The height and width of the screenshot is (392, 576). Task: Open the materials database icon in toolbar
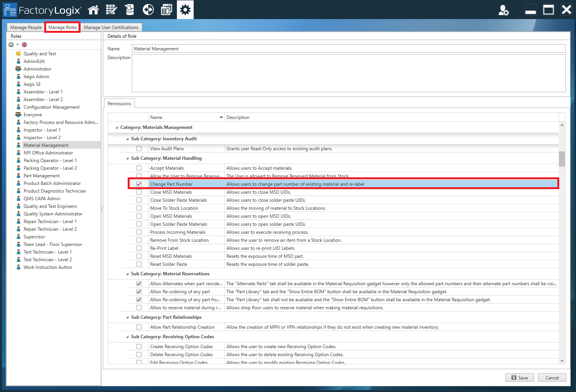coord(130,10)
